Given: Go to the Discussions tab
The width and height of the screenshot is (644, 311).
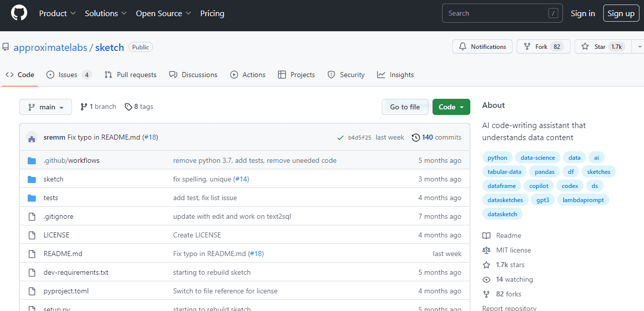Looking at the screenshot, I should click(193, 75).
